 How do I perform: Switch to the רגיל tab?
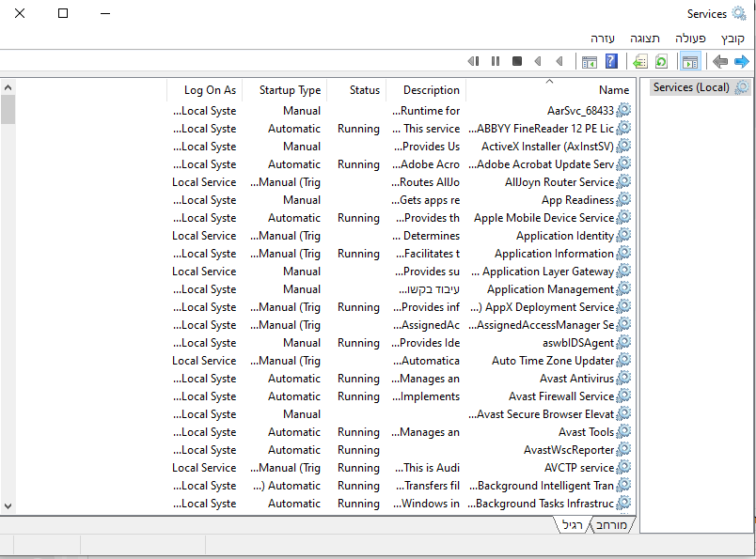point(572,525)
